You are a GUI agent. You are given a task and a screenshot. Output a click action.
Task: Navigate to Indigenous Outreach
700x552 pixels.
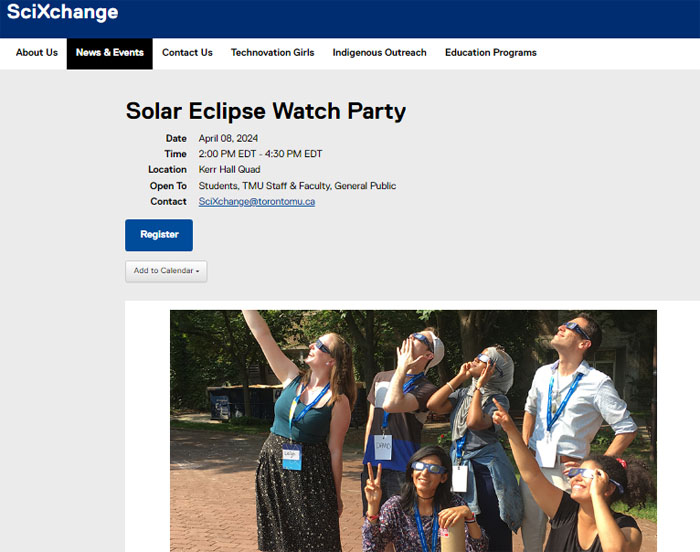pos(379,53)
